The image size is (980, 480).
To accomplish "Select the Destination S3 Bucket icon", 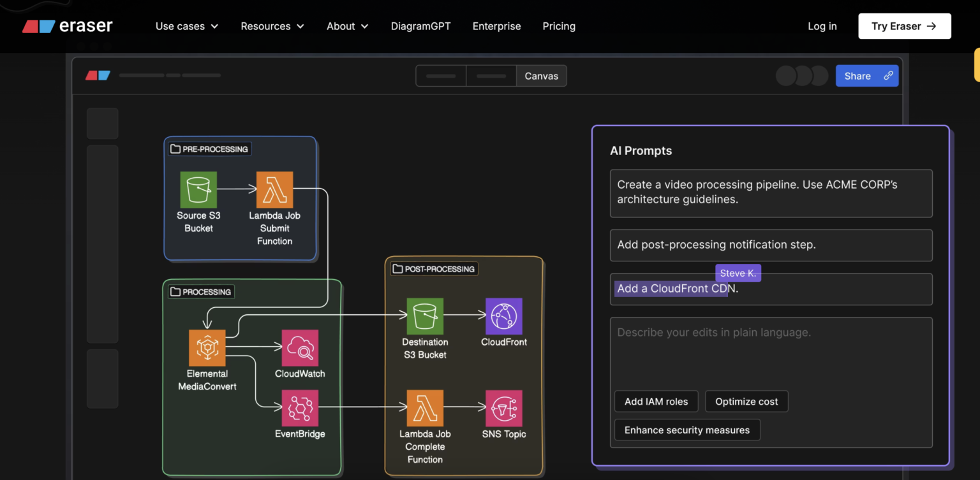I will [x=425, y=316].
